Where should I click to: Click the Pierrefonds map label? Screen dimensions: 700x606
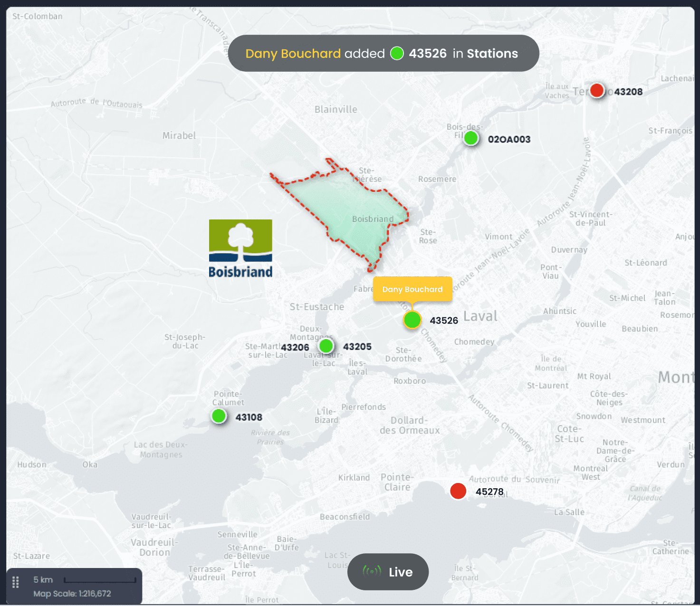click(x=364, y=407)
